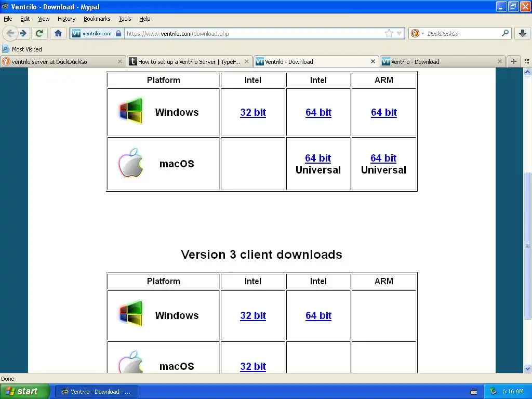Go to the browser home page
Viewport: 532px width, 399px height.
tap(58, 33)
